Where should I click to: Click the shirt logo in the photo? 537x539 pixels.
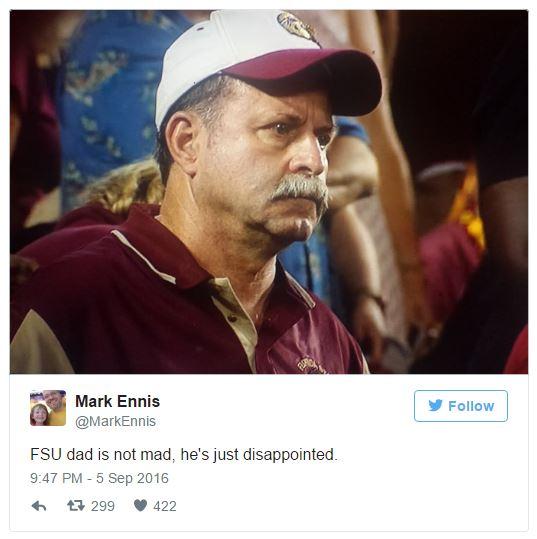point(309,366)
